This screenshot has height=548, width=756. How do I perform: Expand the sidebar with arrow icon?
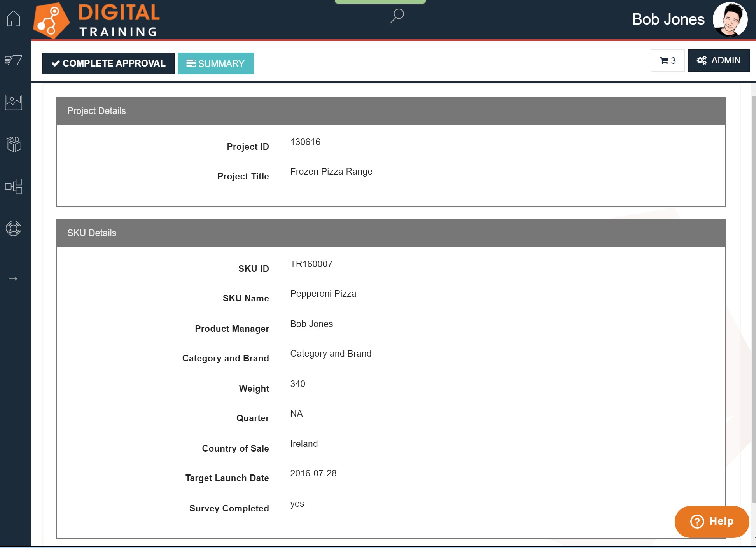[13, 279]
